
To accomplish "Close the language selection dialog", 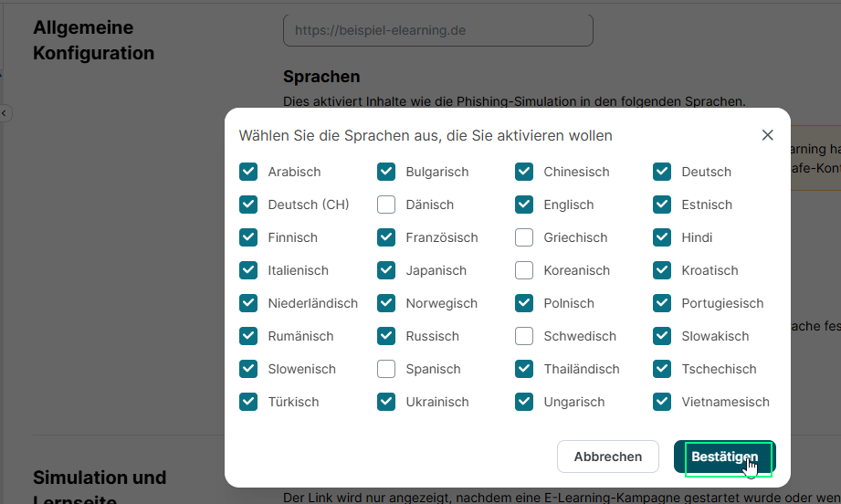I will click(x=767, y=135).
